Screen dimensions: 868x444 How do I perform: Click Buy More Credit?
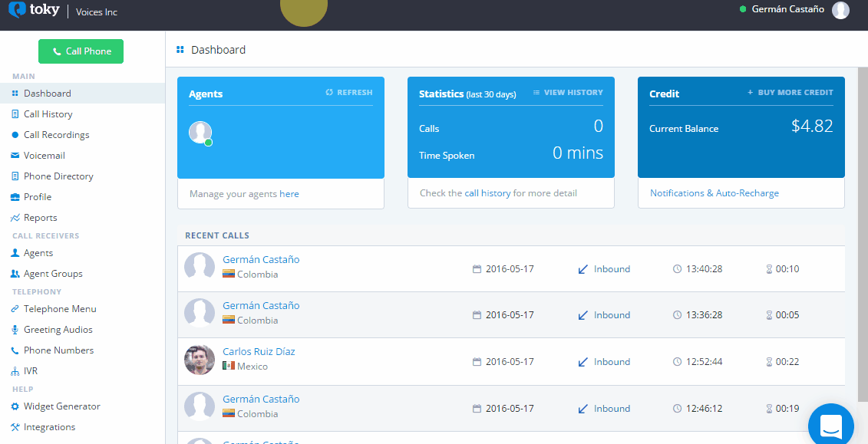coord(790,92)
